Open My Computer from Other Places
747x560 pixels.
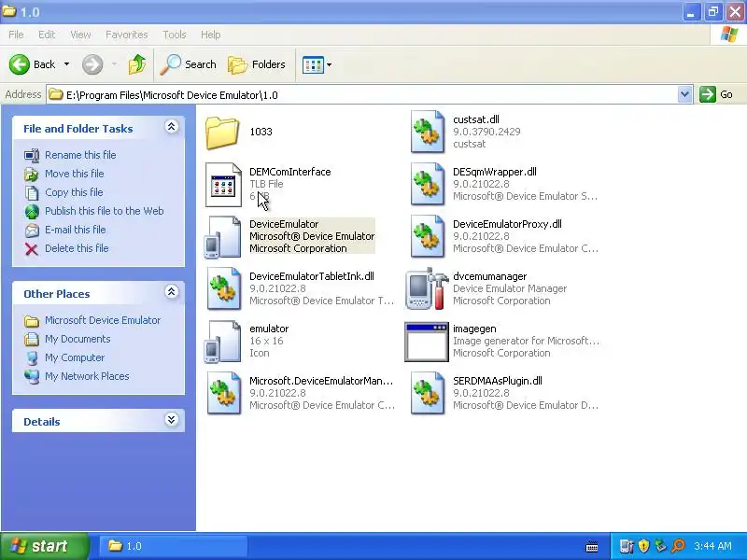(75, 357)
